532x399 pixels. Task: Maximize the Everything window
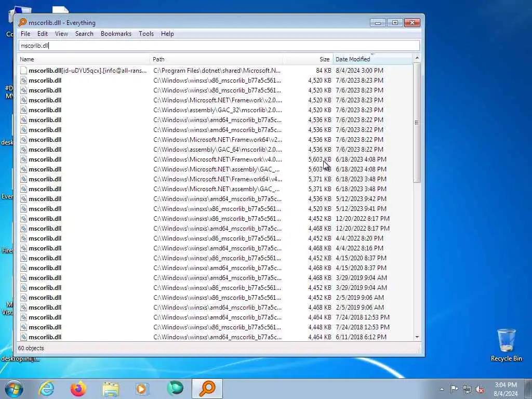pos(395,23)
